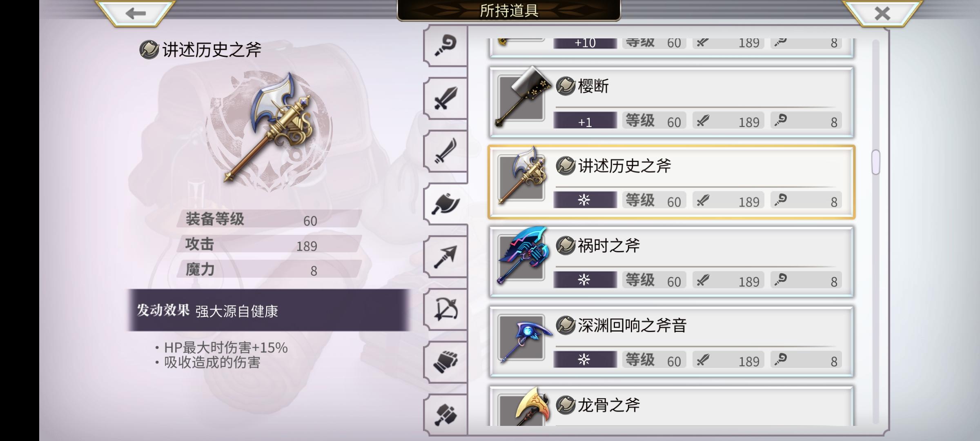Screen dimensions: 980x441
Task: Click the item list scrollbar handle
Action: pos(875,162)
